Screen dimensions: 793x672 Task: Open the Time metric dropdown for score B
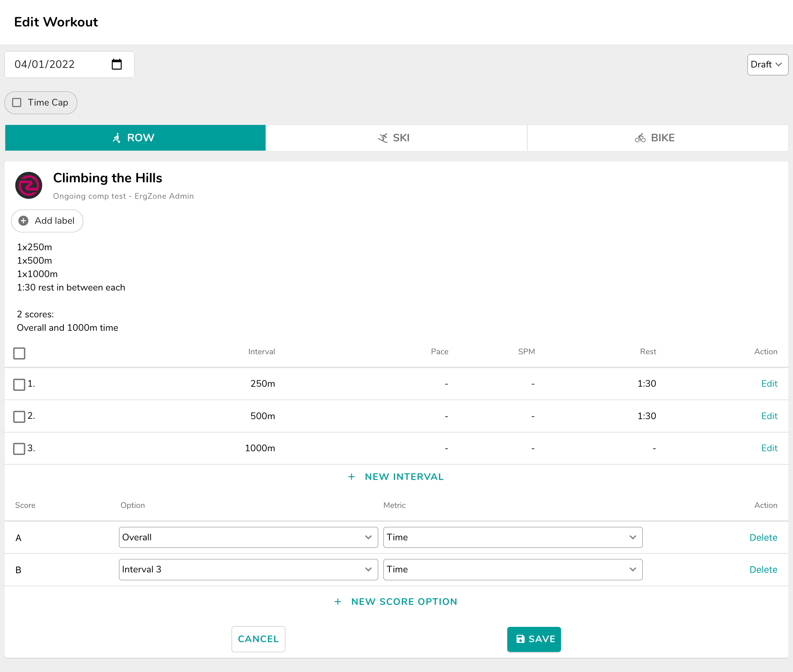513,569
